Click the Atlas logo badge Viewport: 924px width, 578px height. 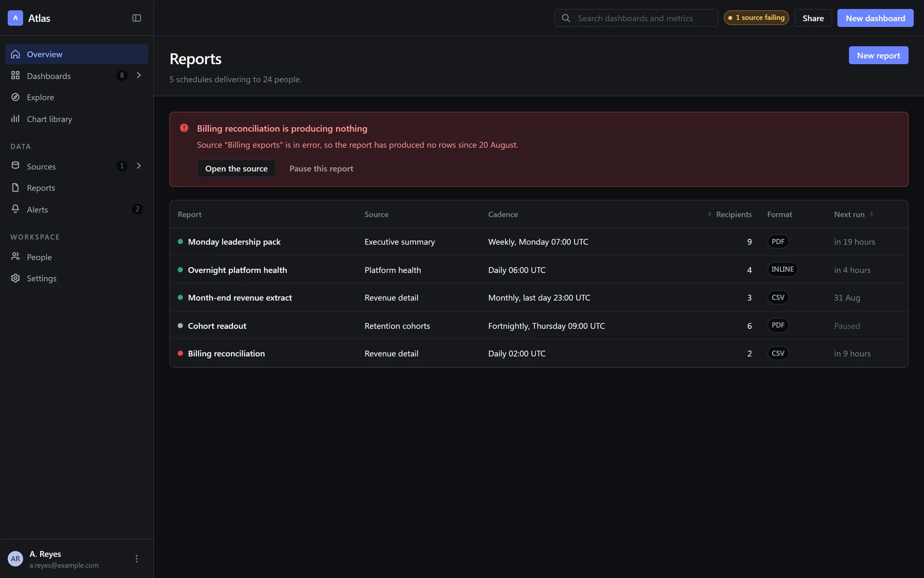pyautogui.click(x=15, y=18)
